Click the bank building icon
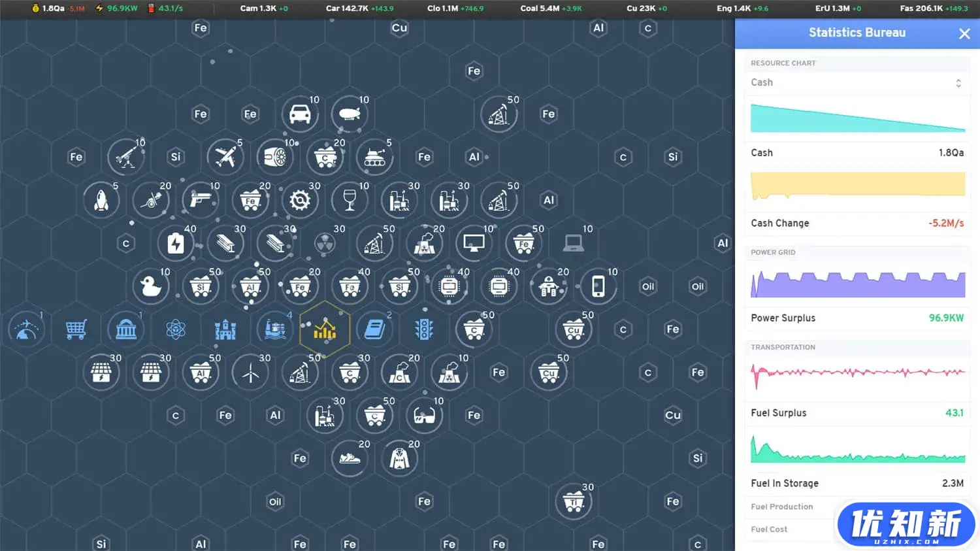The image size is (980, 551). 126,329
